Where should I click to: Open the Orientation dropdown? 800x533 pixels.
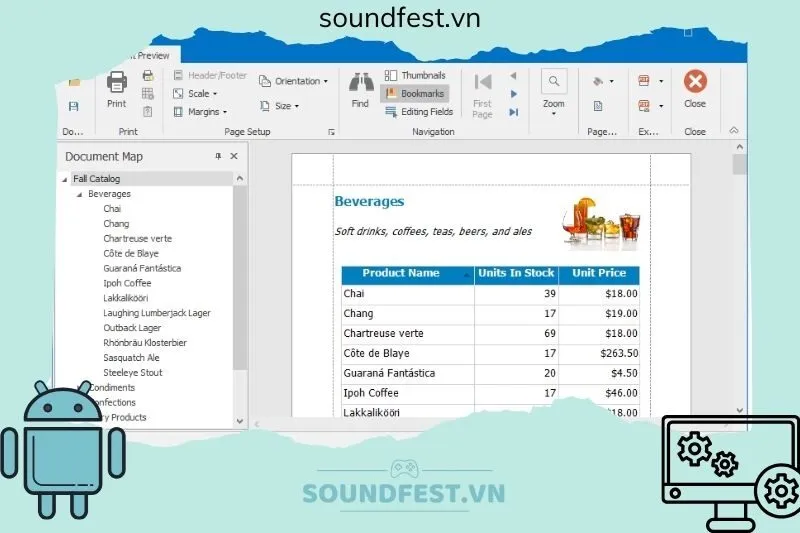(x=291, y=81)
